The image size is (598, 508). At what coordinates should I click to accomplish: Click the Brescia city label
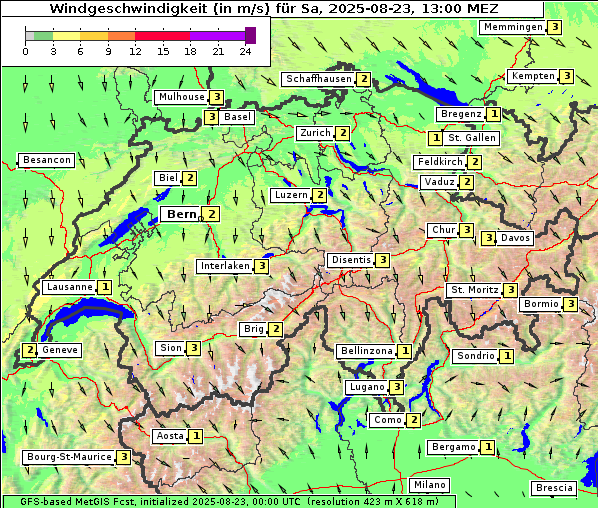[x=554, y=488]
